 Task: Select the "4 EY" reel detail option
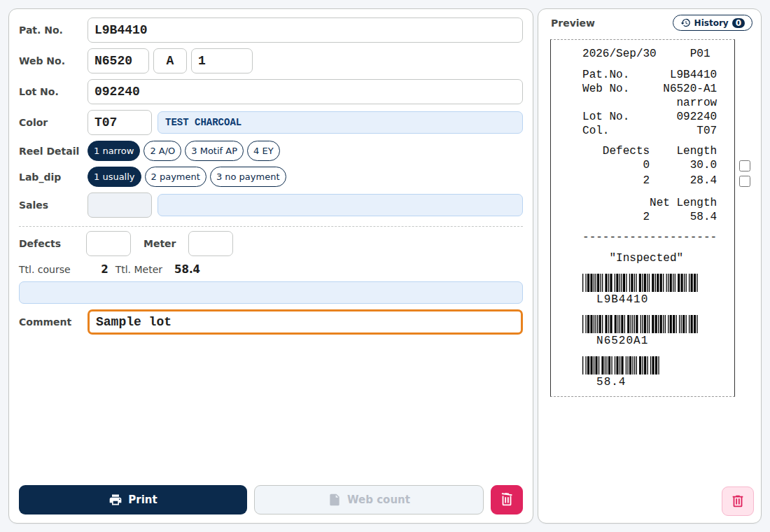coord(264,150)
